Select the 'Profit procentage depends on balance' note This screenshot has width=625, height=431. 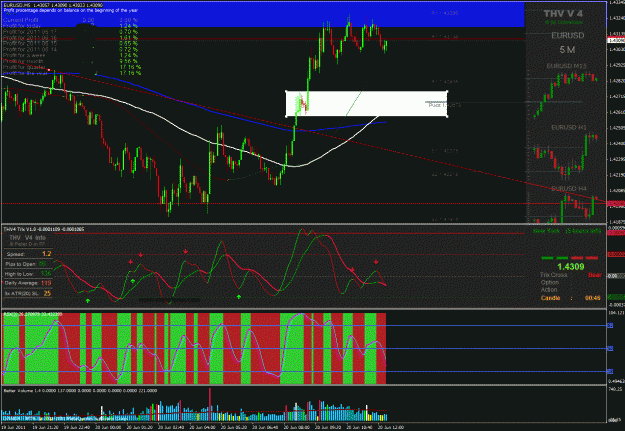(70, 10)
